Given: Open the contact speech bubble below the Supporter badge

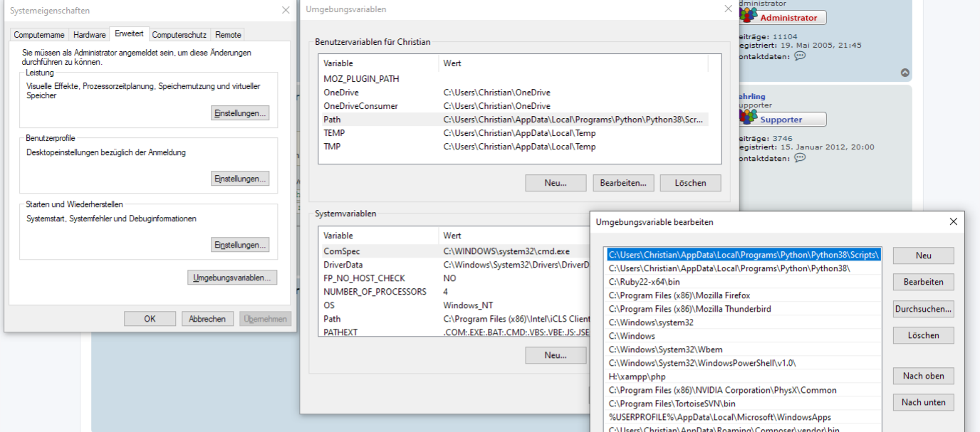Looking at the screenshot, I should 800,157.
